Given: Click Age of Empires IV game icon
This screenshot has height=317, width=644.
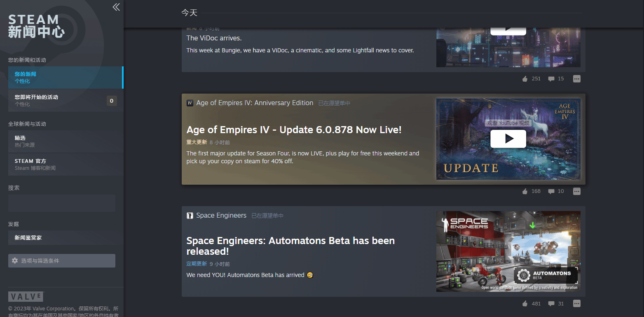Looking at the screenshot, I should pos(190,103).
